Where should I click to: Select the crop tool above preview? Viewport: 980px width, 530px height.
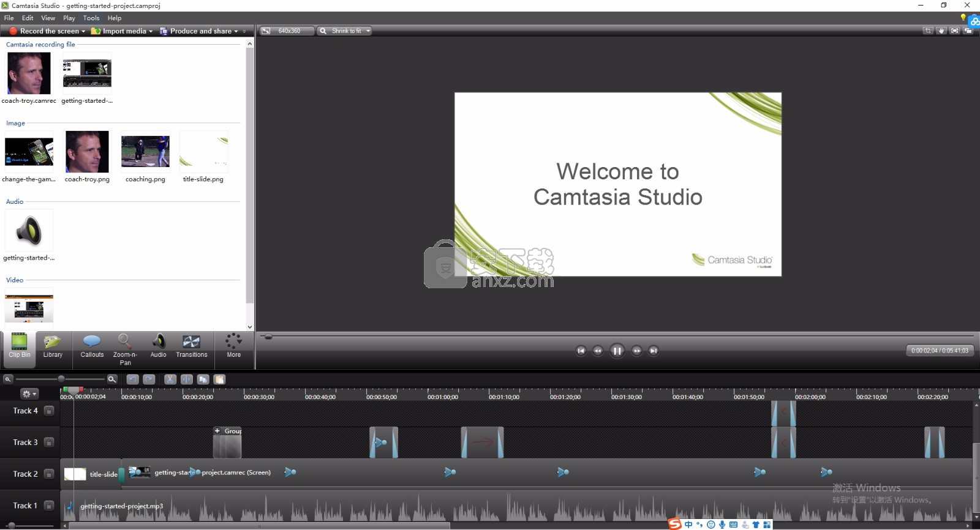(x=928, y=31)
